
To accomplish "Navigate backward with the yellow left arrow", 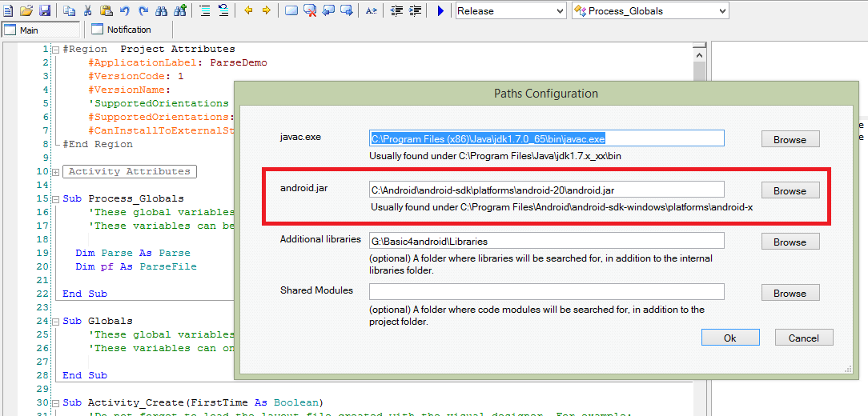I will 248,10.
